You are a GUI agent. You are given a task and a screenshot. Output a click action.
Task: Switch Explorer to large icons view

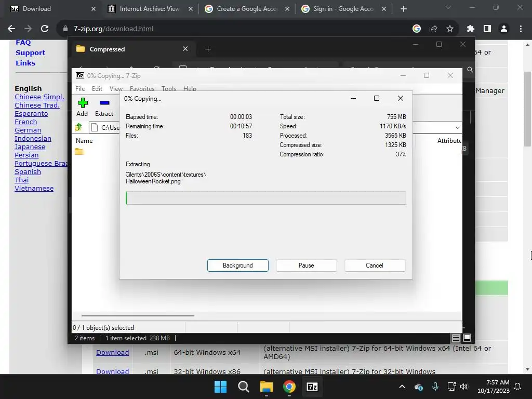[467, 338]
